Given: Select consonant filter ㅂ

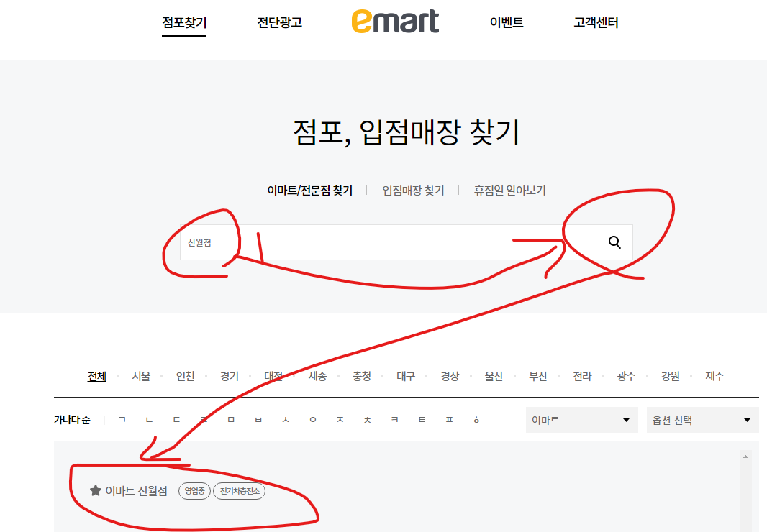Looking at the screenshot, I should click(258, 420).
